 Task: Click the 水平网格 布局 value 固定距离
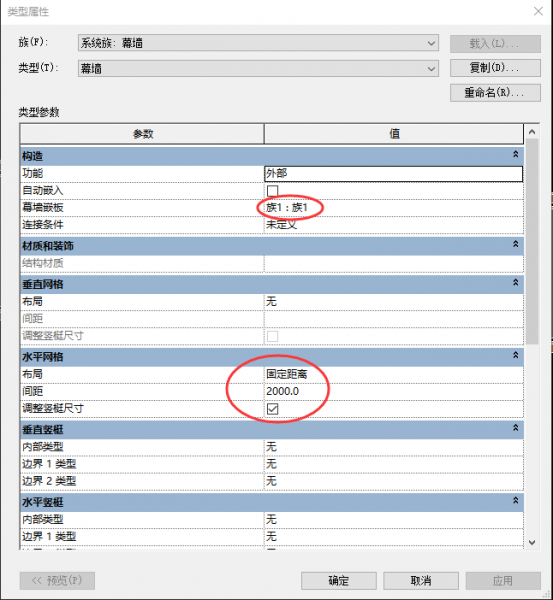click(x=287, y=374)
